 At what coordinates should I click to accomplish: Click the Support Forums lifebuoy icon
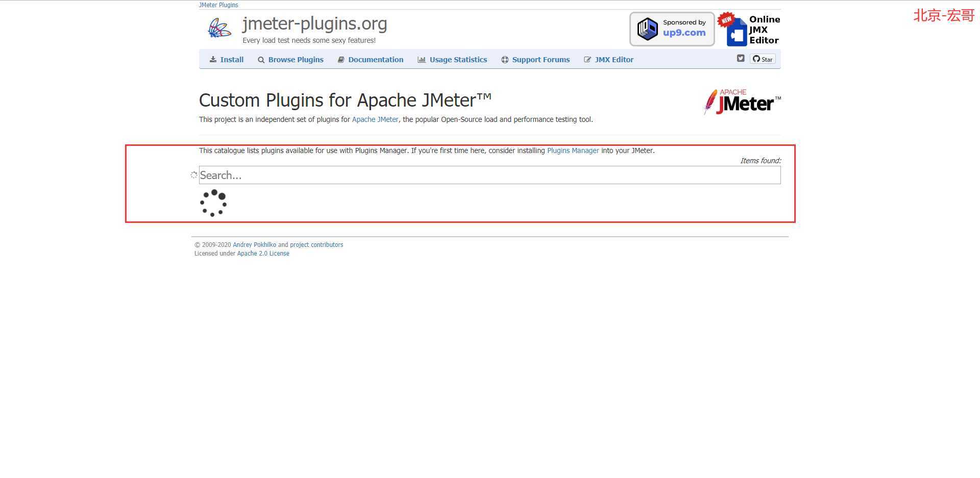tap(505, 60)
